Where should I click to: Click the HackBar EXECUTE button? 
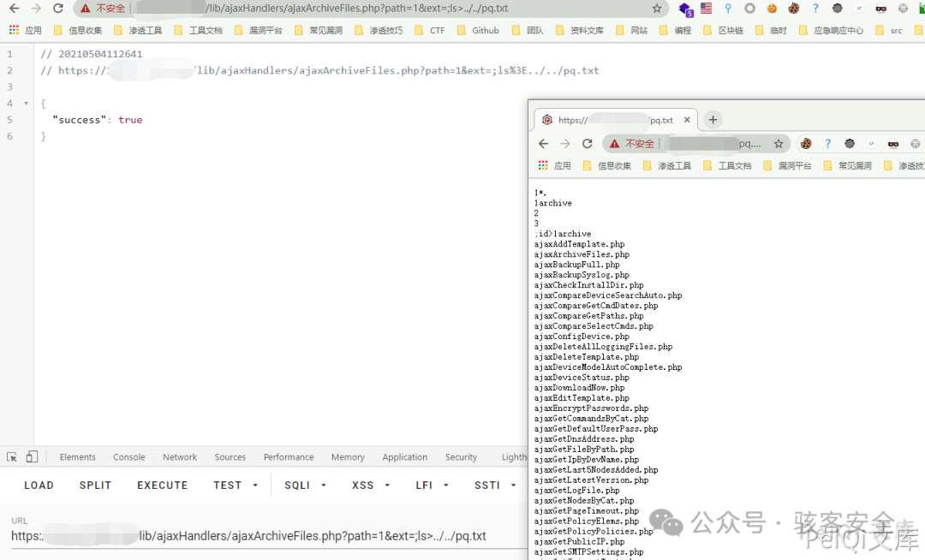[x=163, y=486]
